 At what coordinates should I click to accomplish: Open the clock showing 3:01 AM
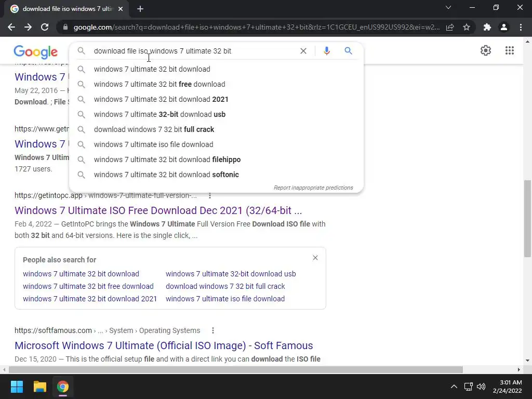[x=507, y=387]
